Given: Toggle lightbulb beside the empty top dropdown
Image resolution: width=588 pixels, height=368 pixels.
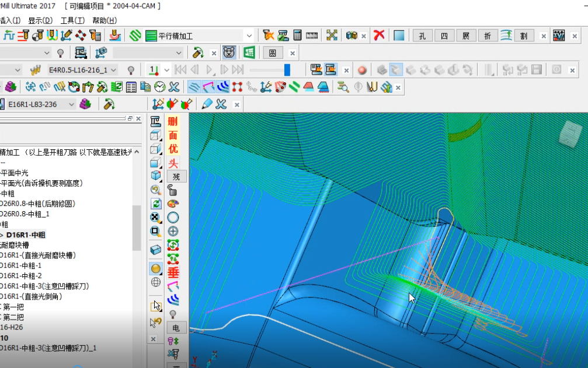Looking at the screenshot, I should coord(60,53).
